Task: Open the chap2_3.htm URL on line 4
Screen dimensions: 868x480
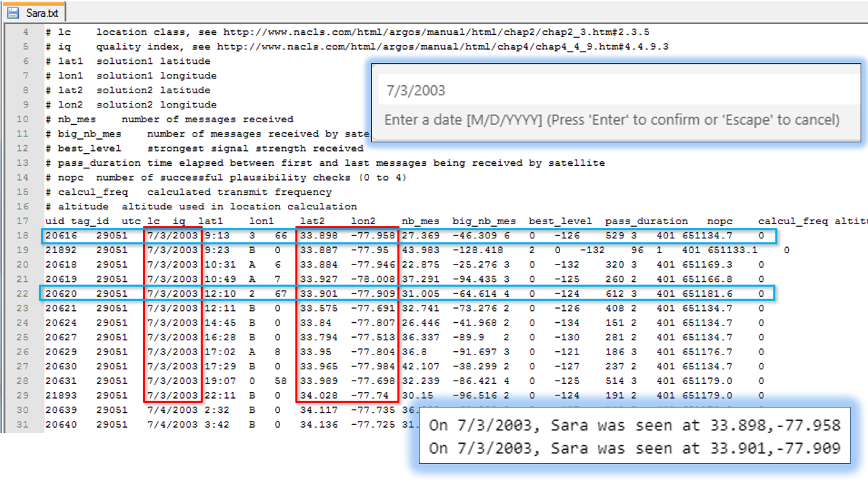Action: coord(436,32)
